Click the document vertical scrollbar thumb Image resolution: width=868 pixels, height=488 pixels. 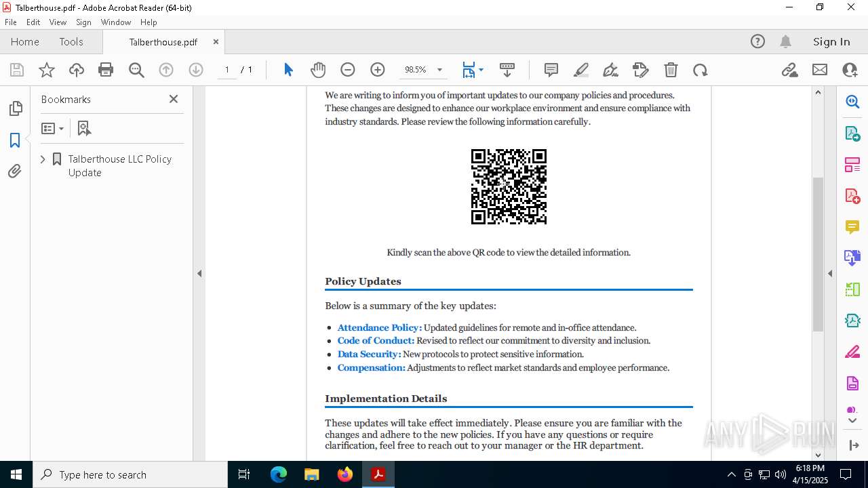(x=818, y=254)
